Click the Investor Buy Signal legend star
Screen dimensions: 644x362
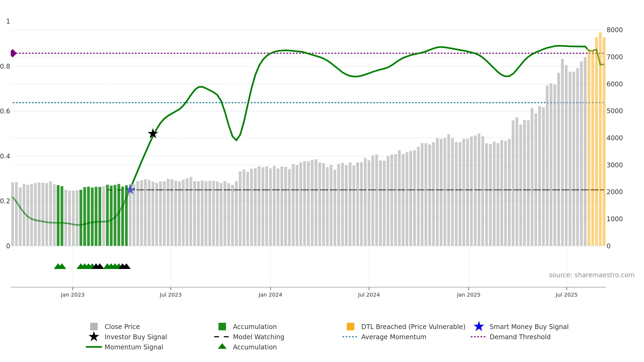coord(94,337)
